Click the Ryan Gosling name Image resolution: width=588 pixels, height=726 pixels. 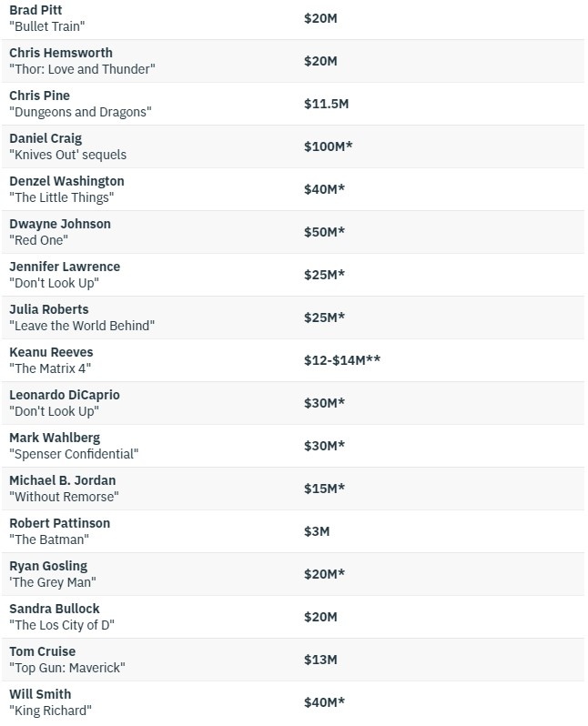[x=49, y=566]
